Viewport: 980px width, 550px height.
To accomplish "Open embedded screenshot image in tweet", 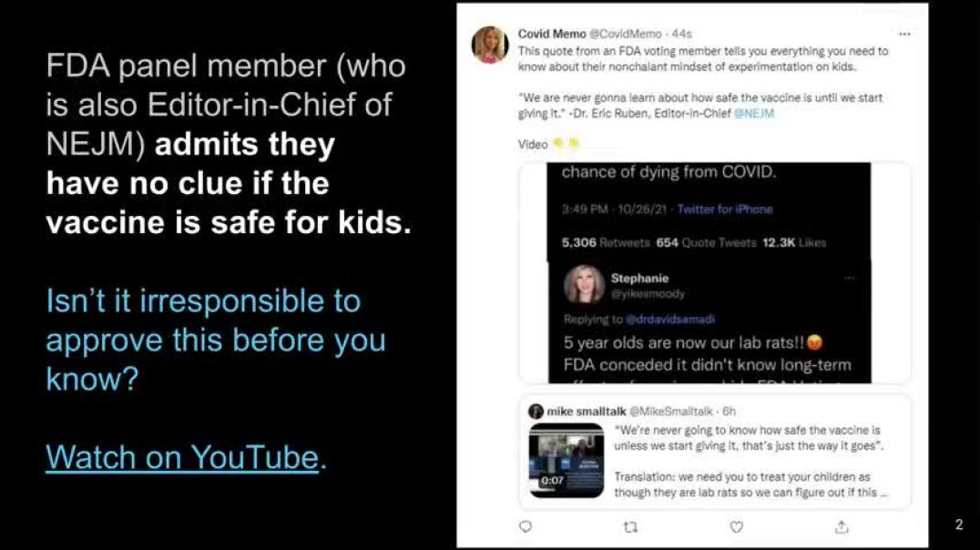I will point(709,273).
